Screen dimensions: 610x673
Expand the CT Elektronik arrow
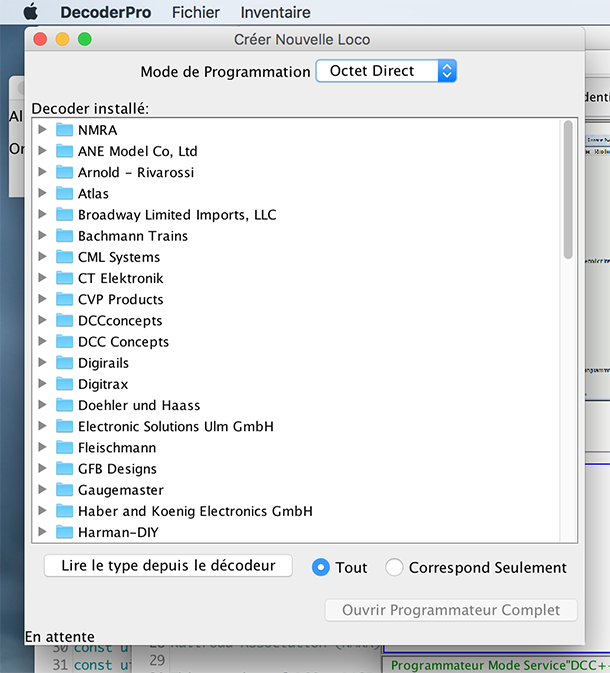click(42, 277)
